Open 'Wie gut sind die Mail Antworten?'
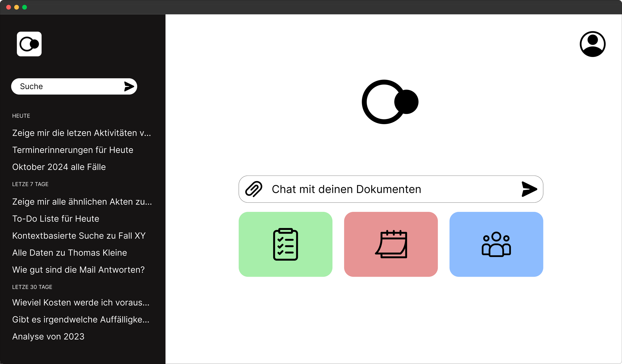 tap(78, 270)
